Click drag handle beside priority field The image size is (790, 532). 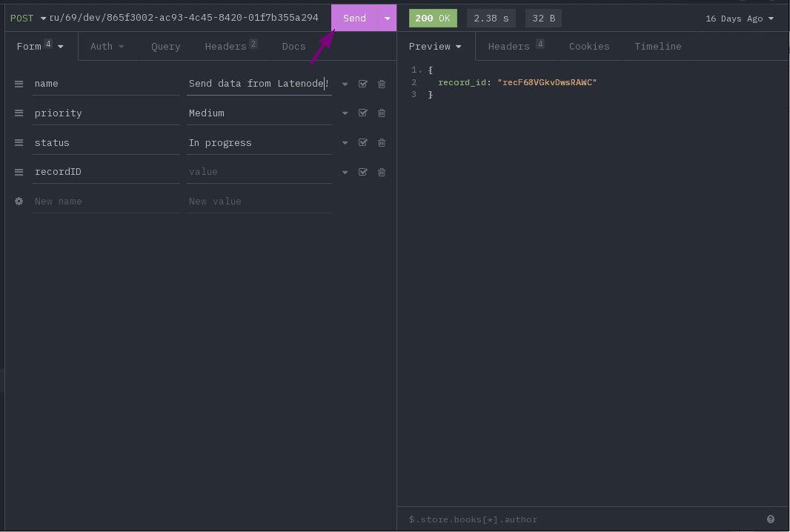click(19, 113)
